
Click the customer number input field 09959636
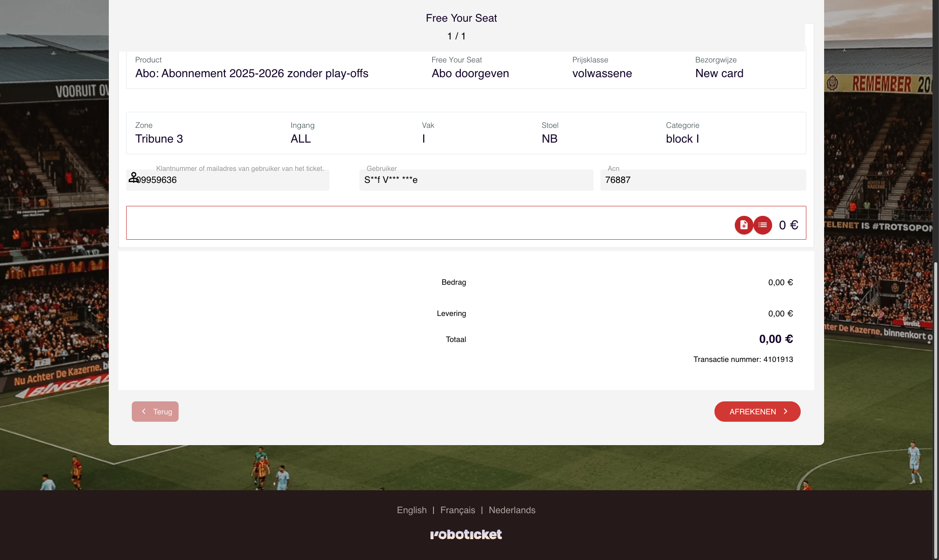(228, 180)
